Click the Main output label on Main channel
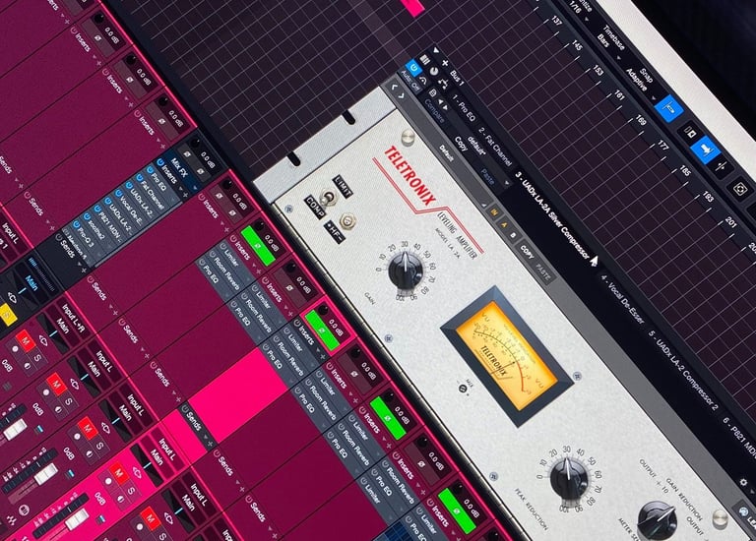Viewport: 756px width, 541px height. click(x=32, y=282)
